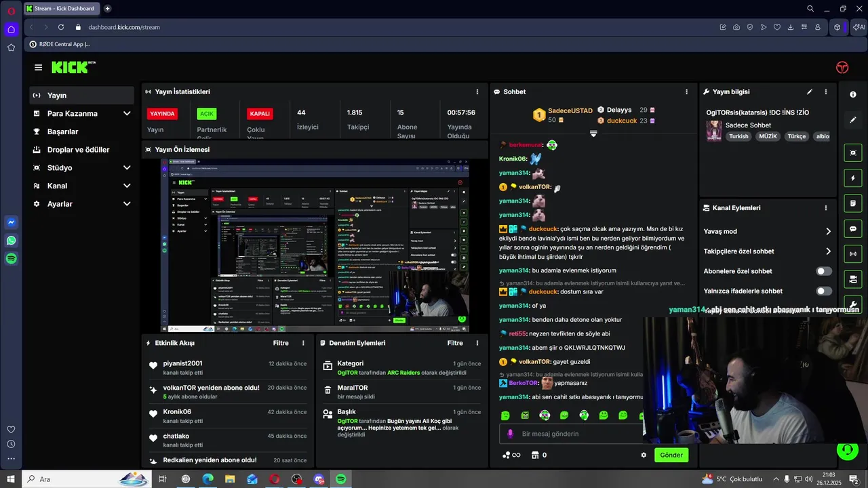Collapse the chat leaderboard arrow

tap(593, 134)
